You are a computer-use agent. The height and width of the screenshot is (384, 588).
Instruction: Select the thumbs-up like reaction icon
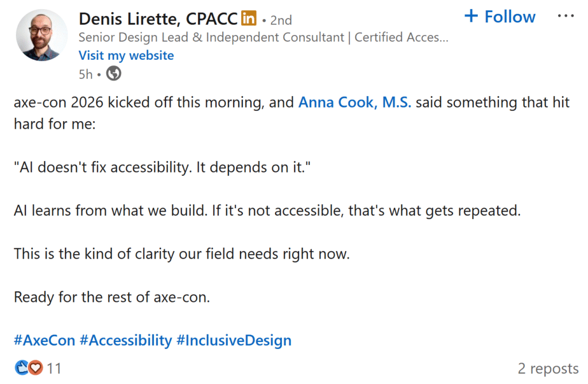click(x=22, y=368)
